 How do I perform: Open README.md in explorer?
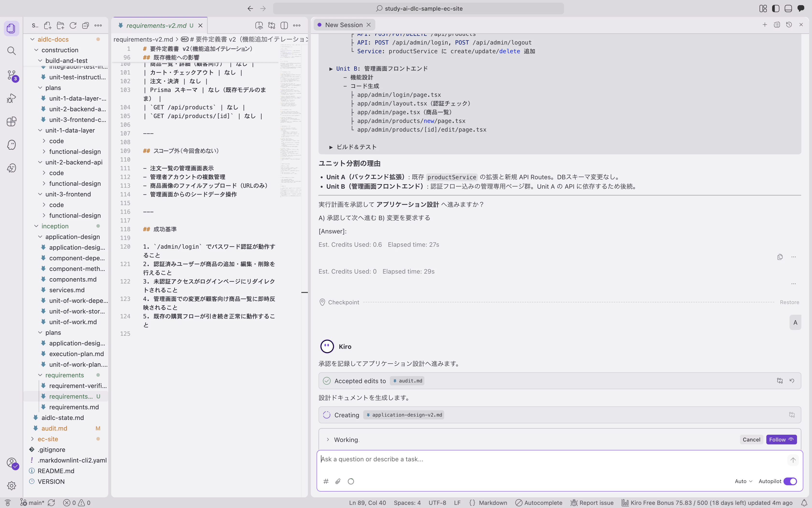click(x=66, y=471)
